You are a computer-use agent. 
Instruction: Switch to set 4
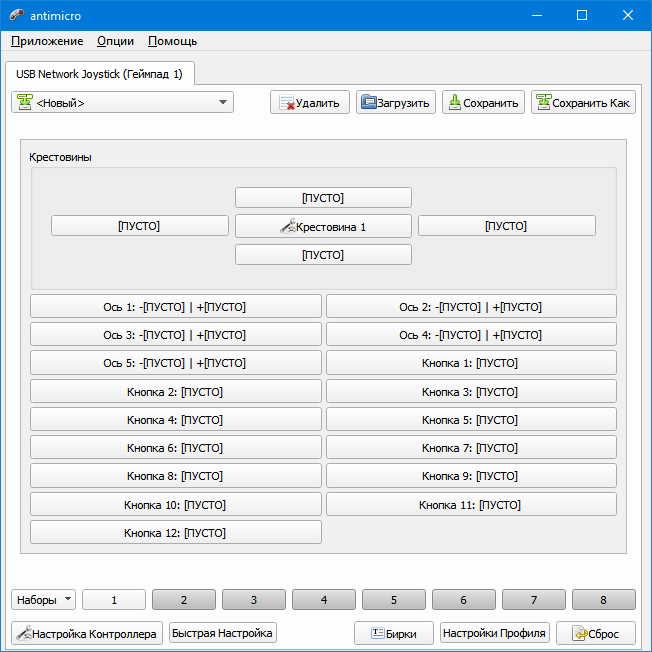(x=324, y=600)
